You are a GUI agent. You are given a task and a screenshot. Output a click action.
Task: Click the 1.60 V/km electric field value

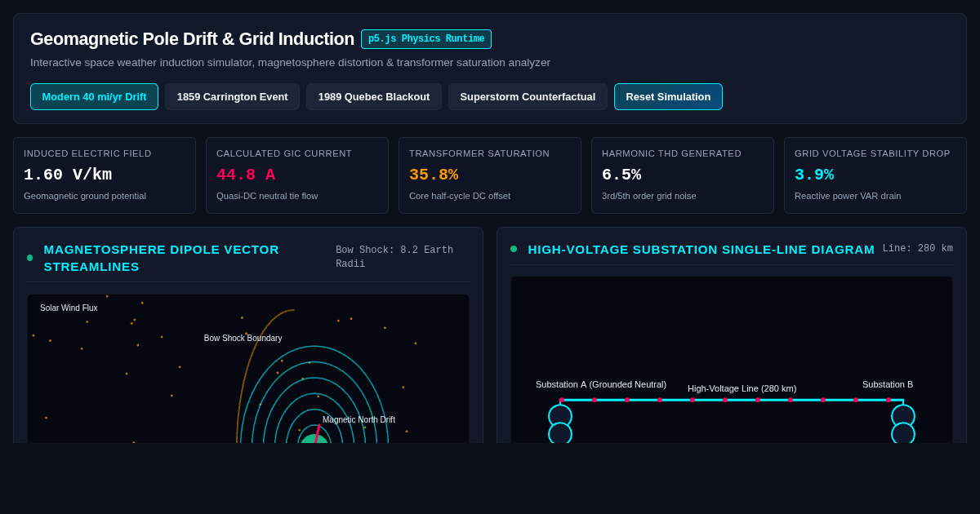pos(68,175)
